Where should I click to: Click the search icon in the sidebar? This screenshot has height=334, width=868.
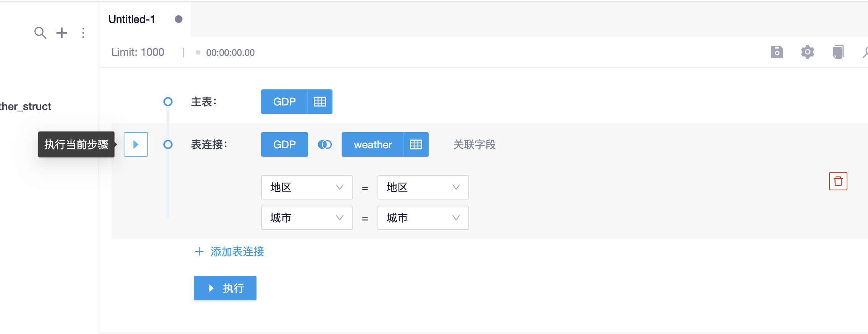tap(40, 33)
